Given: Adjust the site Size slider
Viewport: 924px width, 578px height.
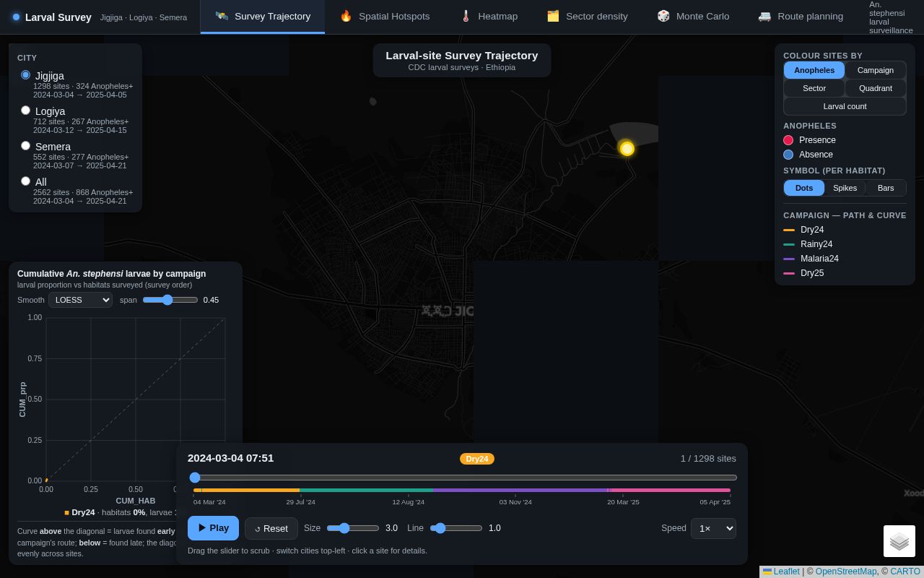Looking at the screenshot, I should tap(353, 528).
